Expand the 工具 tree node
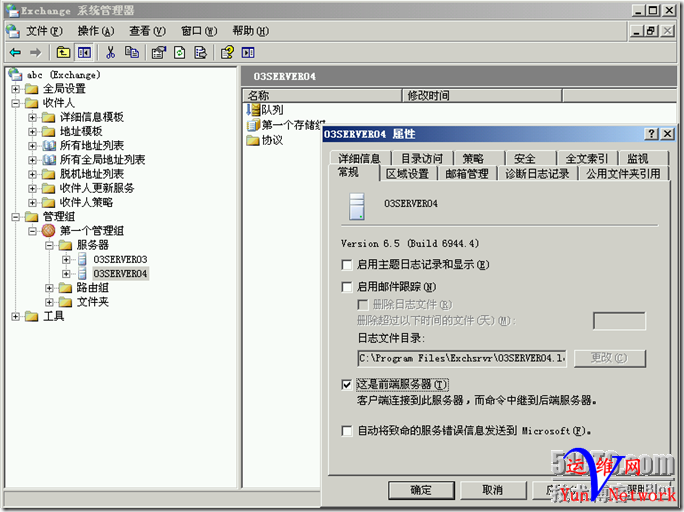 point(16,316)
